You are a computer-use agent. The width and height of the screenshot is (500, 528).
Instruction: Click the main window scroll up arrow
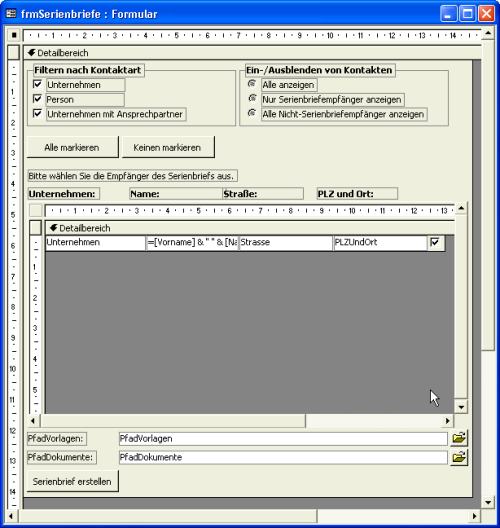tap(488, 33)
